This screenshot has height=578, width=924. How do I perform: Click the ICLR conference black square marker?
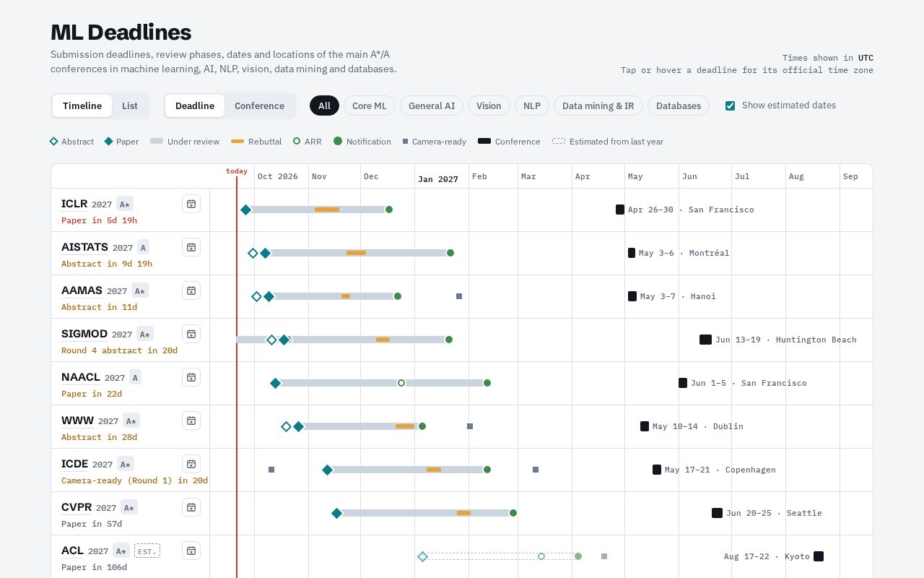tap(620, 210)
